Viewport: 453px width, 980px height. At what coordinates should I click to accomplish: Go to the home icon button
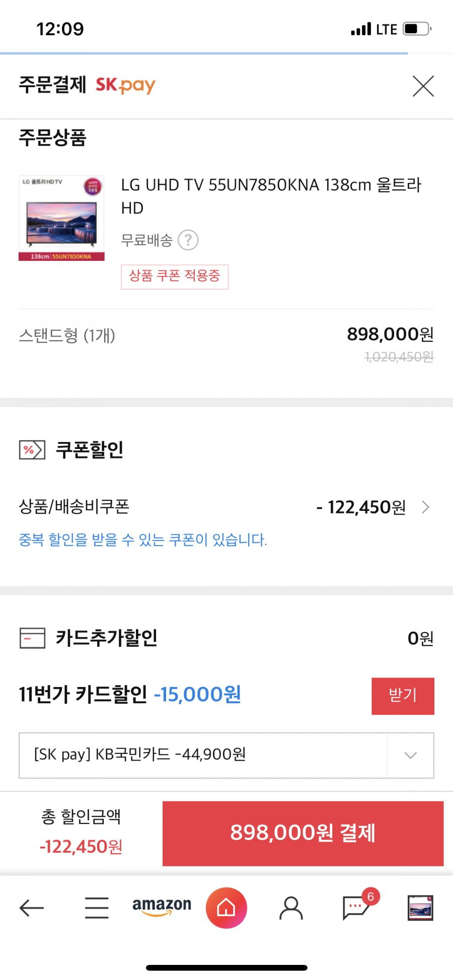point(226,908)
